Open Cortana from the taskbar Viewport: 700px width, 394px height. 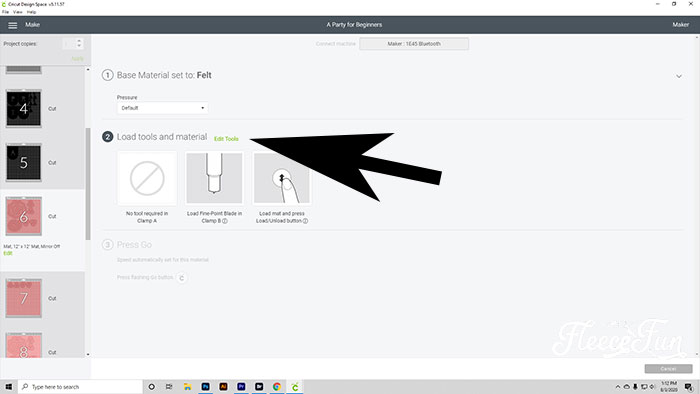point(151,387)
